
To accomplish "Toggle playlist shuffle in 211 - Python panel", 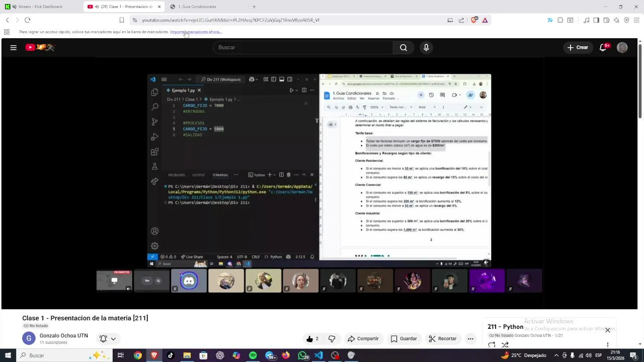I will click(505, 345).
